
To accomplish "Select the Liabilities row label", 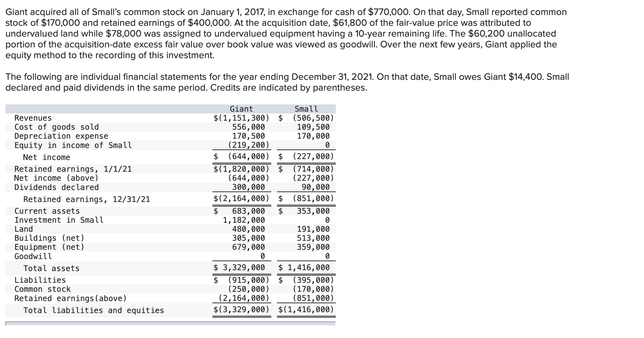I will pyautogui.click(x=40, y=280).
